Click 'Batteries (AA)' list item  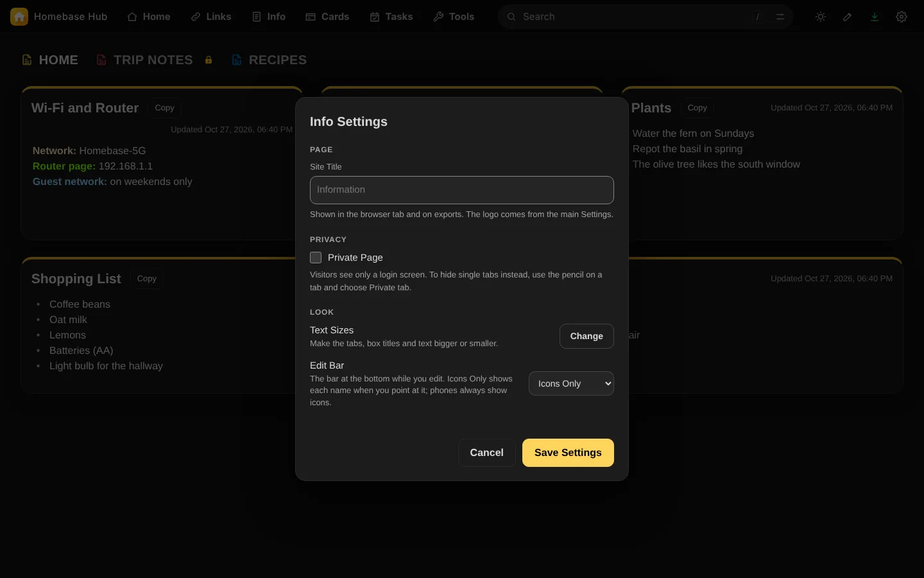click(x=81, y=351)
